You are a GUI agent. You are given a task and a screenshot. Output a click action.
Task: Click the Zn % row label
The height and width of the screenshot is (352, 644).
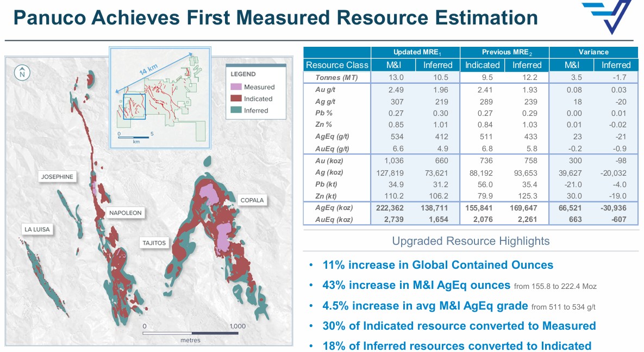pos(324,125)
